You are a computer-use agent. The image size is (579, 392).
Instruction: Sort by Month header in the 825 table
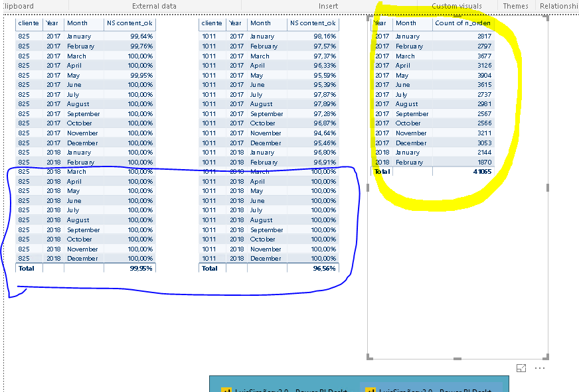point(77,23)
